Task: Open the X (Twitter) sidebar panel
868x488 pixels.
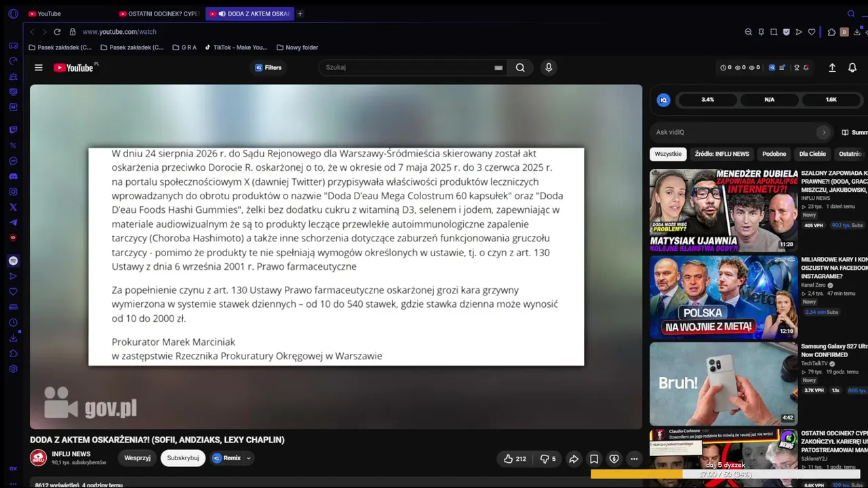Action: (13, 207)
